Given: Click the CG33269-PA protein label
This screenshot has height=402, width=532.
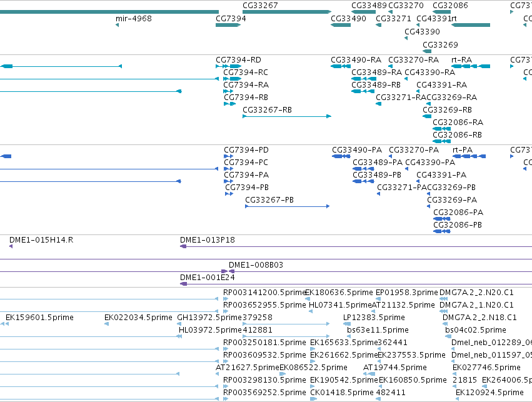Looking at the screenshot, I should (452, 201).
